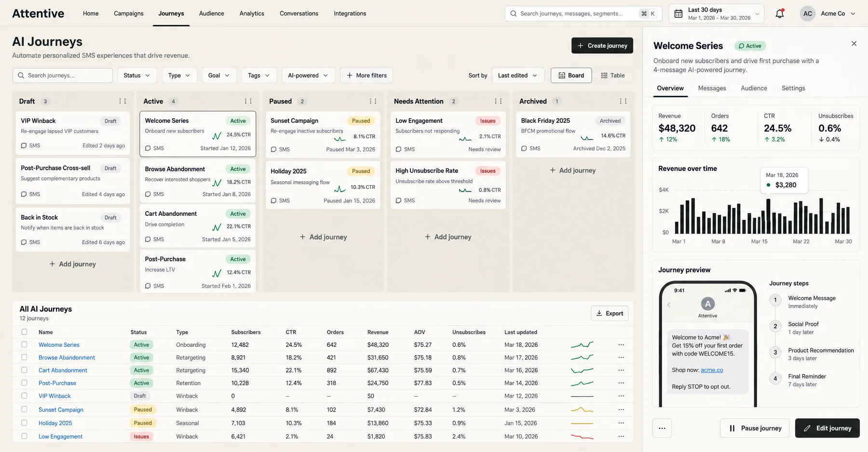Screen dimensions: 868x452
Task: Open the Draft column options menu
Action: (x=122, y=101)
